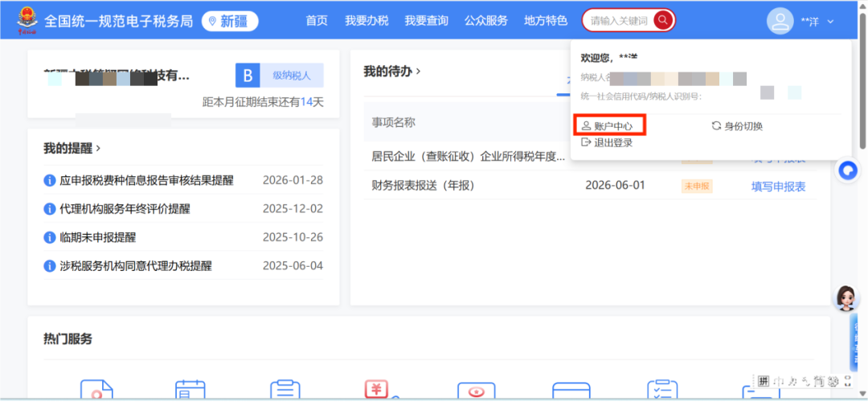Click the date 2025-10-26

293,237
